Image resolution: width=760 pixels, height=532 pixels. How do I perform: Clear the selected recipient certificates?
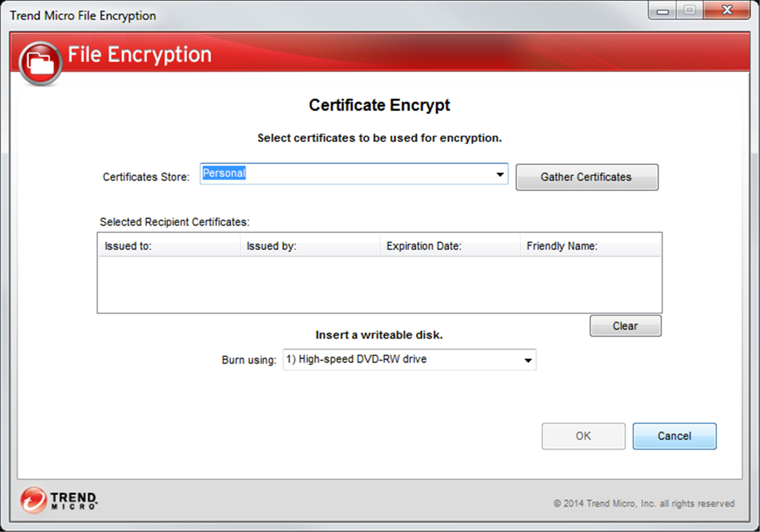625,326
